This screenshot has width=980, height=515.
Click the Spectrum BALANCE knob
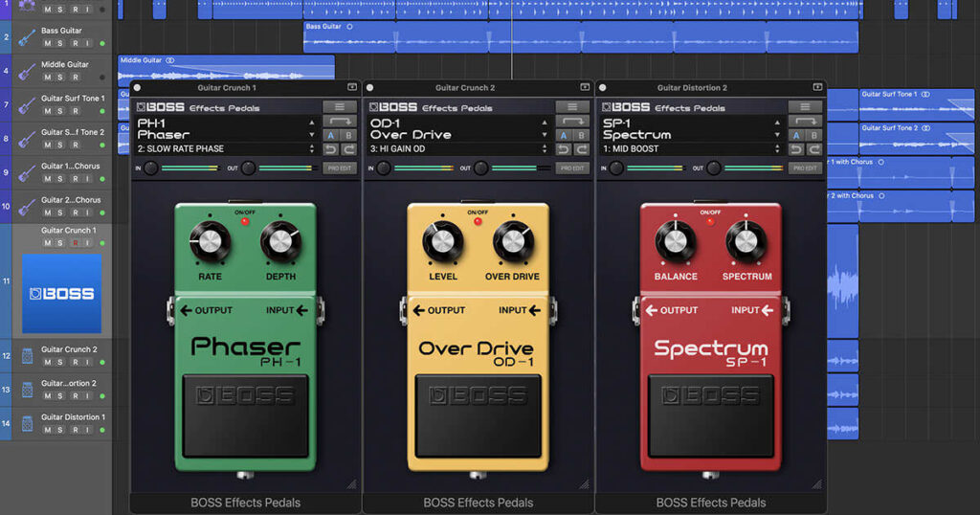(675, 241)
